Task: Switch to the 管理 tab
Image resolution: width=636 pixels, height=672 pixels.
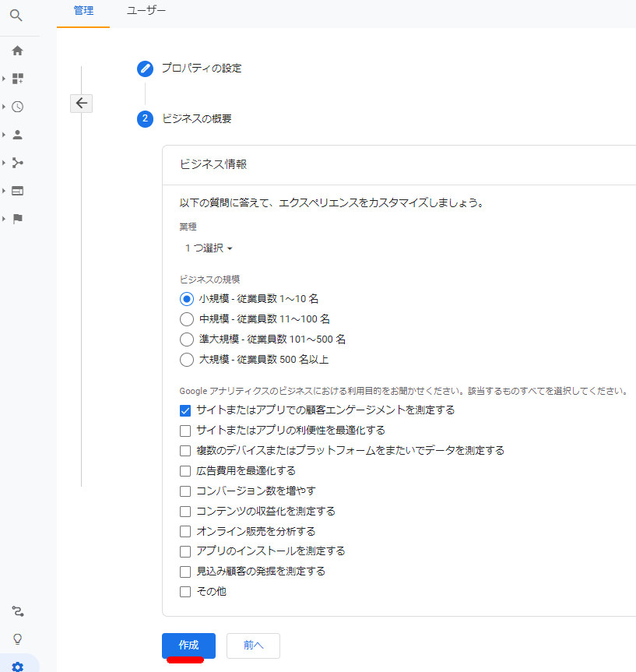Action: pyautogui.click(x=83, y=11)
